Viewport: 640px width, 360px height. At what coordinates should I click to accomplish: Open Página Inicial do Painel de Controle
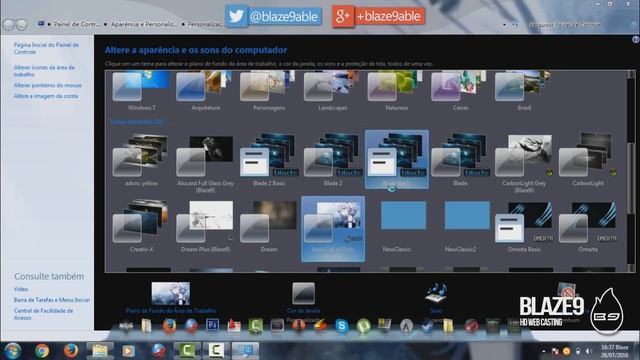click(x=46, y=48)
